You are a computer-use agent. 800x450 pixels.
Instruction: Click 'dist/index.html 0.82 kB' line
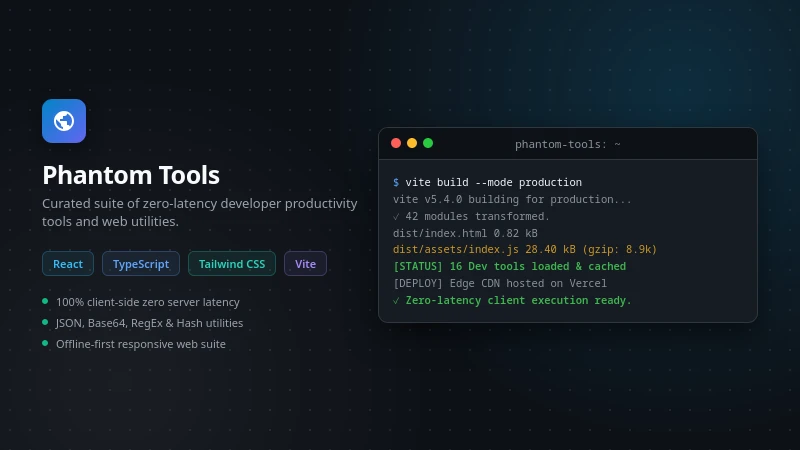pyautogui.click(x=465, y=233)
